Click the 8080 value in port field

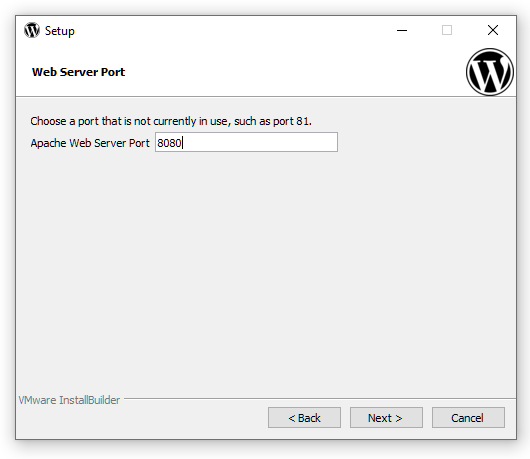pos(169,143)
